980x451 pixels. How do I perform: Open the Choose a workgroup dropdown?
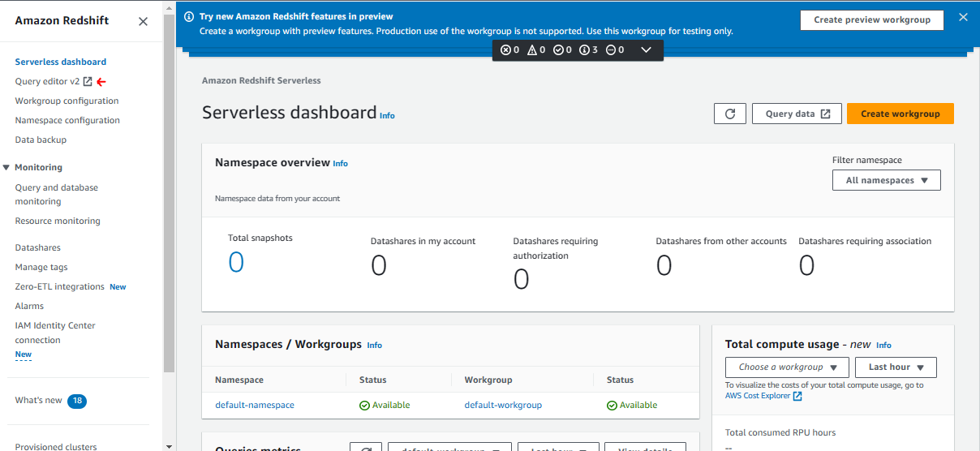[787, 367]
